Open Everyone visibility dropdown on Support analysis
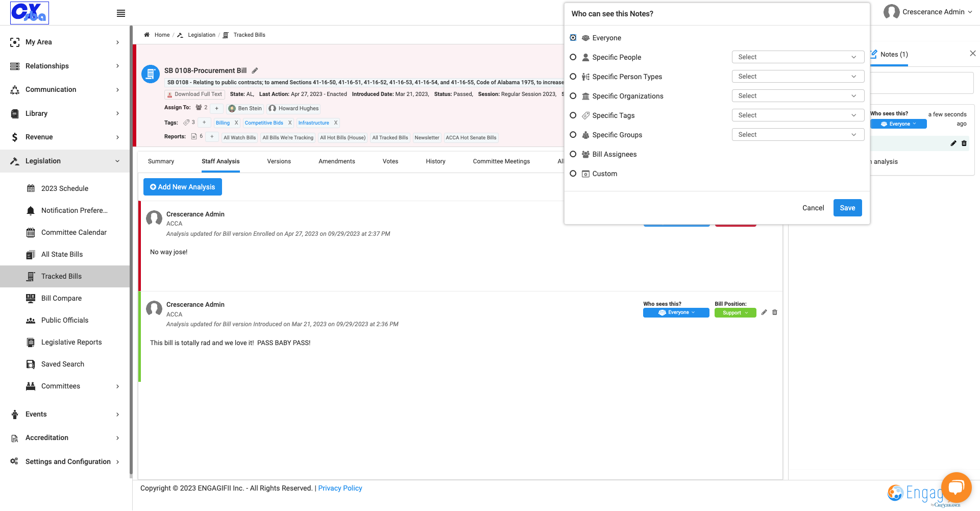This screenshot has width=980, height=511. pos(676,313)
